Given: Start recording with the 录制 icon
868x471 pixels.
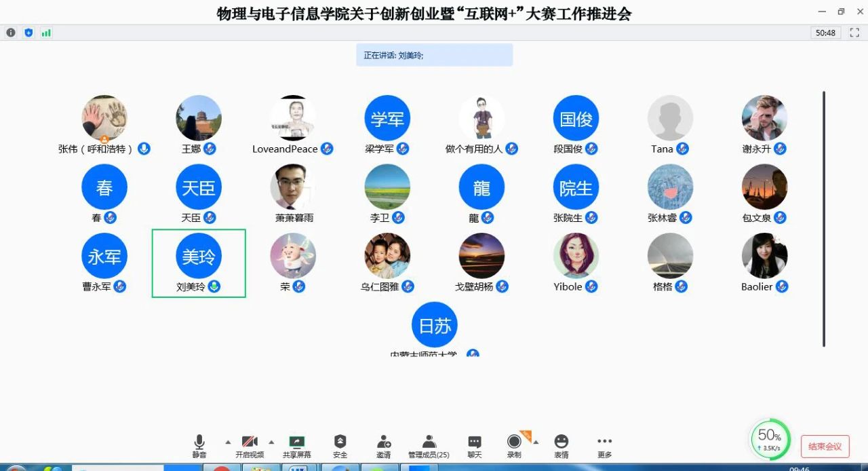Looking at the screenshot, I should tap(514, 442).
